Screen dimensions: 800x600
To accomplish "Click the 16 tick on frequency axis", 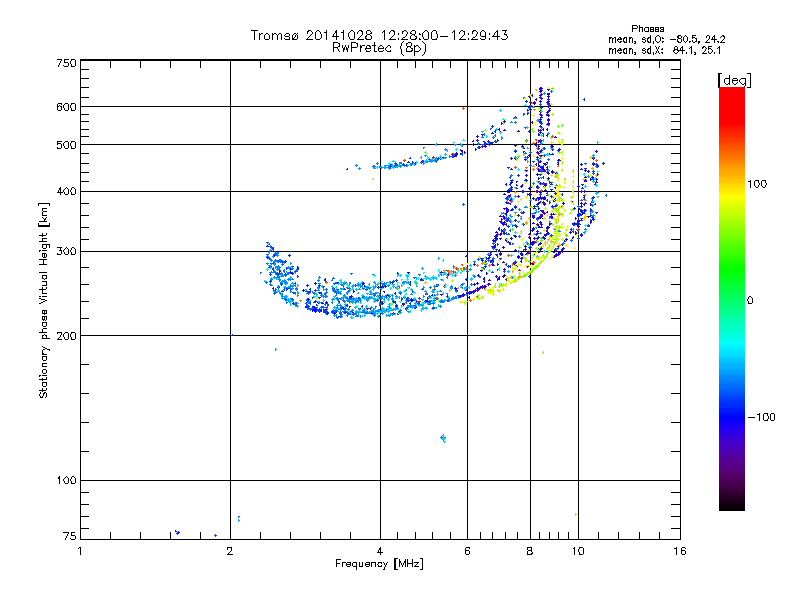I will tap(679, 550).
